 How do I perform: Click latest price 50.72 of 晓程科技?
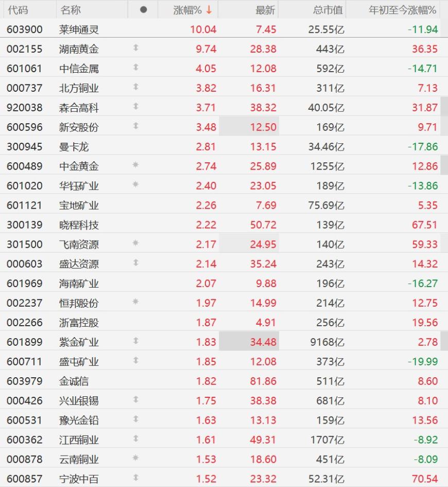point(263,225)
